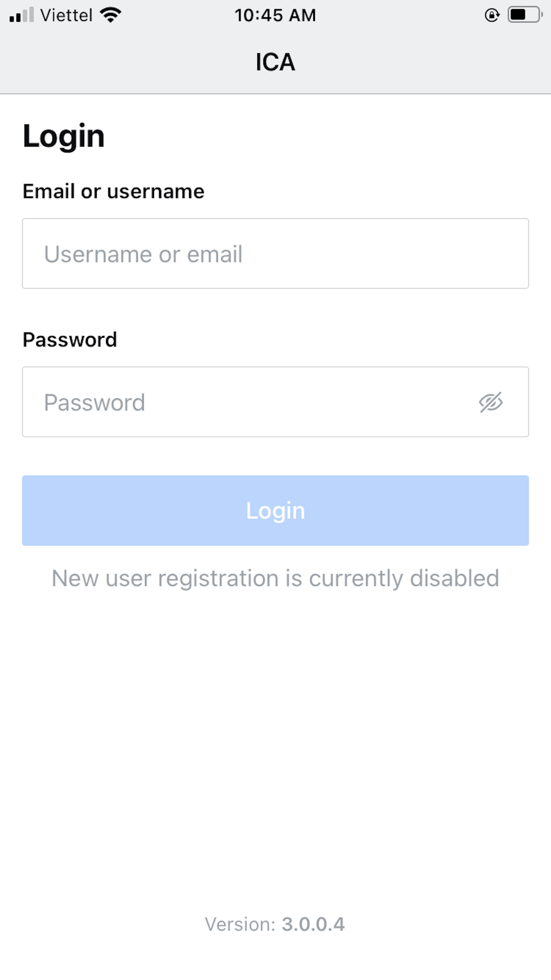Screen dimensions: 551x980
Task: Tap the Login page heading
Action: (x=63, y=136)
